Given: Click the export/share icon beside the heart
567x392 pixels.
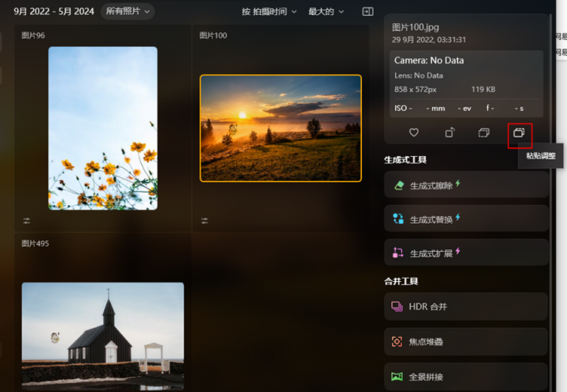Looking at the screenshot, I should pyautogui.click(x=449, y=133).
